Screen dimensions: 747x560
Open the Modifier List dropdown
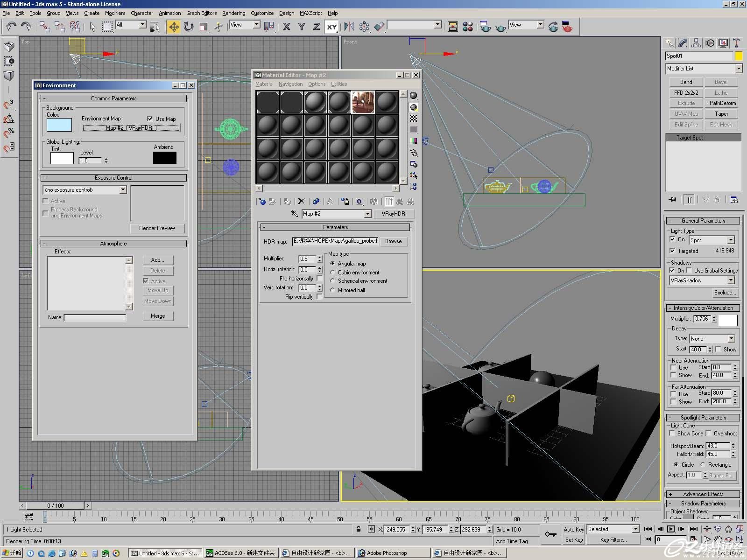point(704,69)
